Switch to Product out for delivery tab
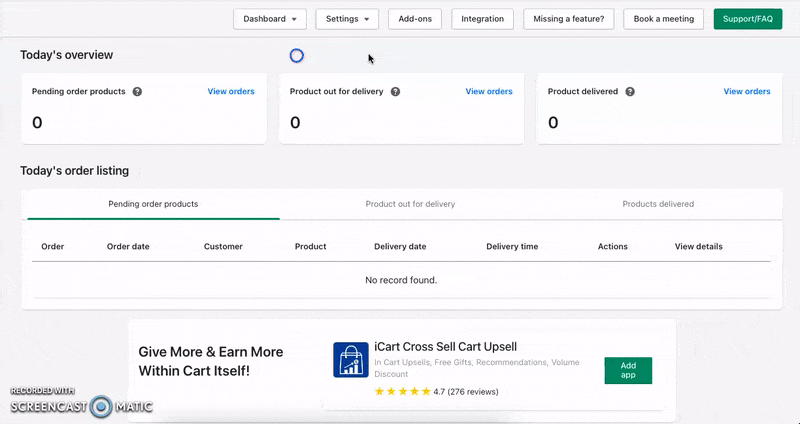This screenshot has width=800, height=424. coord(410,204)
